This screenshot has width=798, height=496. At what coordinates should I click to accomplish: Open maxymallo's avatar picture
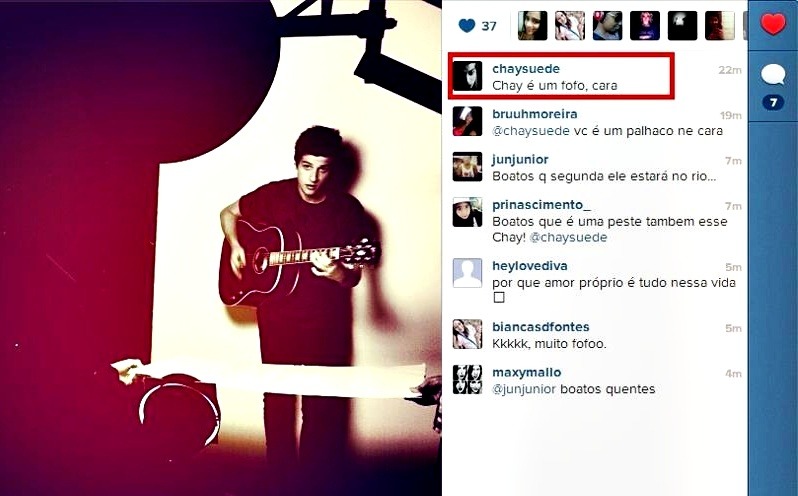tap(467, 380)
